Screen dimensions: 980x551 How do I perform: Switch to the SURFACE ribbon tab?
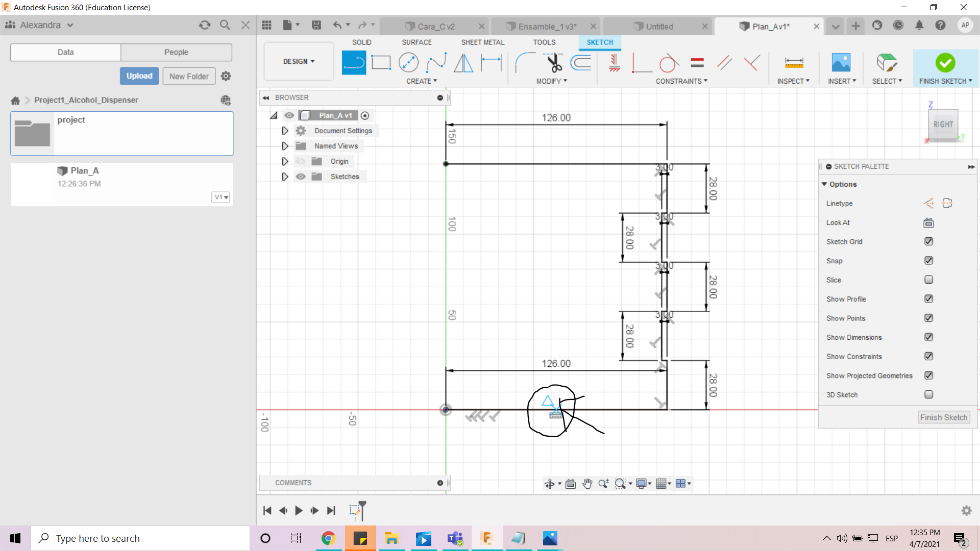point(416,42)
